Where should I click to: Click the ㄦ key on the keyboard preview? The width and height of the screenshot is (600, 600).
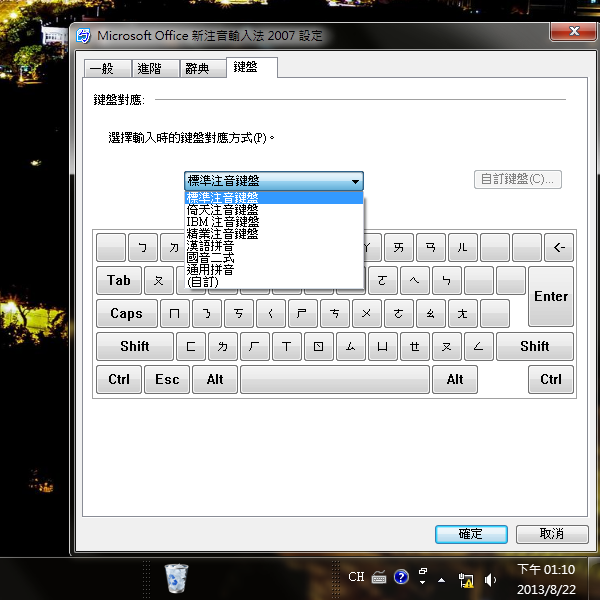tap(463, 248)
